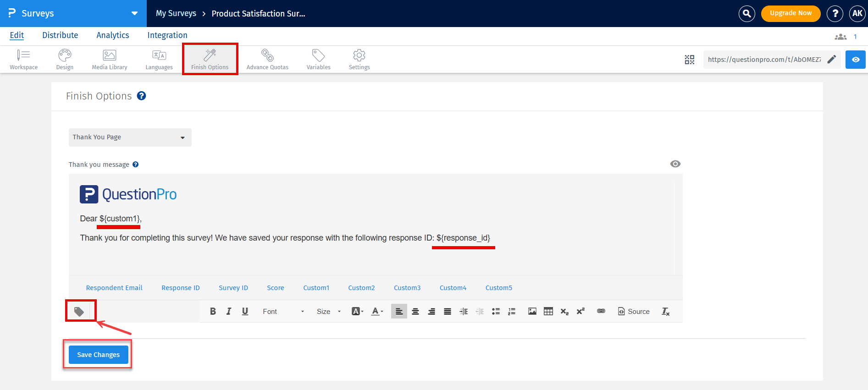Open the Finish Options toolbar item
Viewport: 868px width, 390px height.
tap(210, 60)
